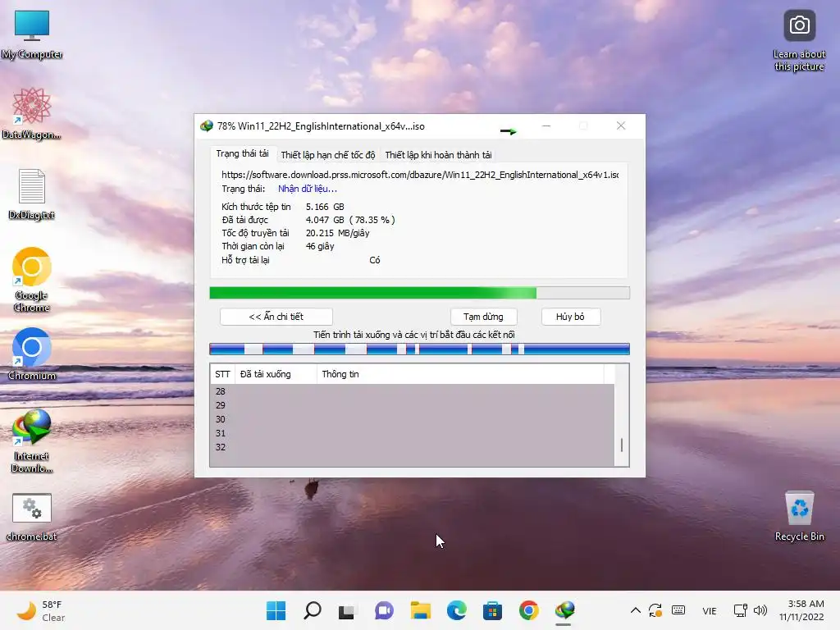Launch Google Chrome desktop shortcut
Viewport: 840px width, 630px height.
coord(32,281)
